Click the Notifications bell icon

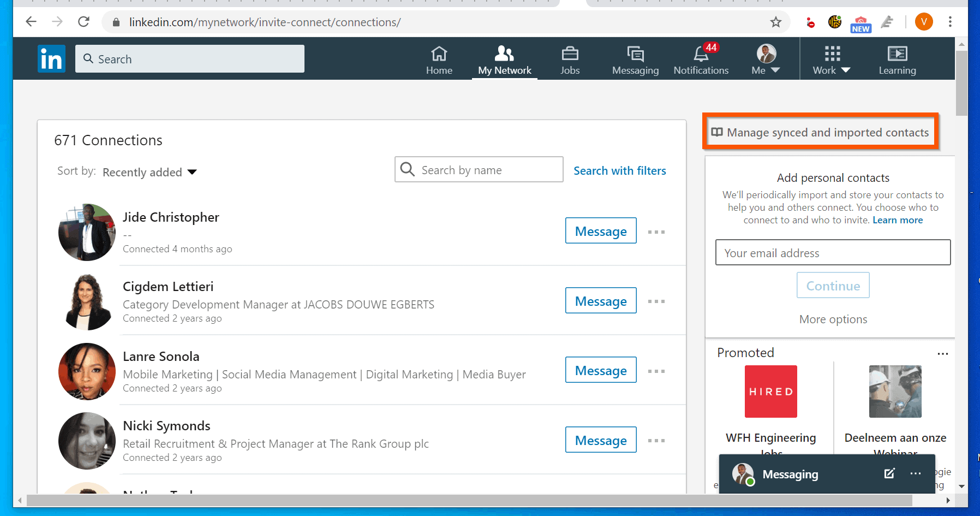click(x=700, y=54)
